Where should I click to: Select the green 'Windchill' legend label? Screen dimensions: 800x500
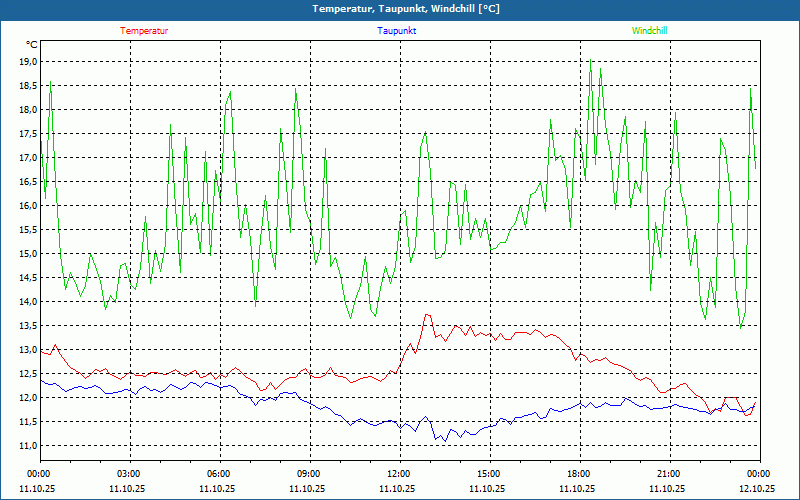pyautogui.click(x=649, y=31)
